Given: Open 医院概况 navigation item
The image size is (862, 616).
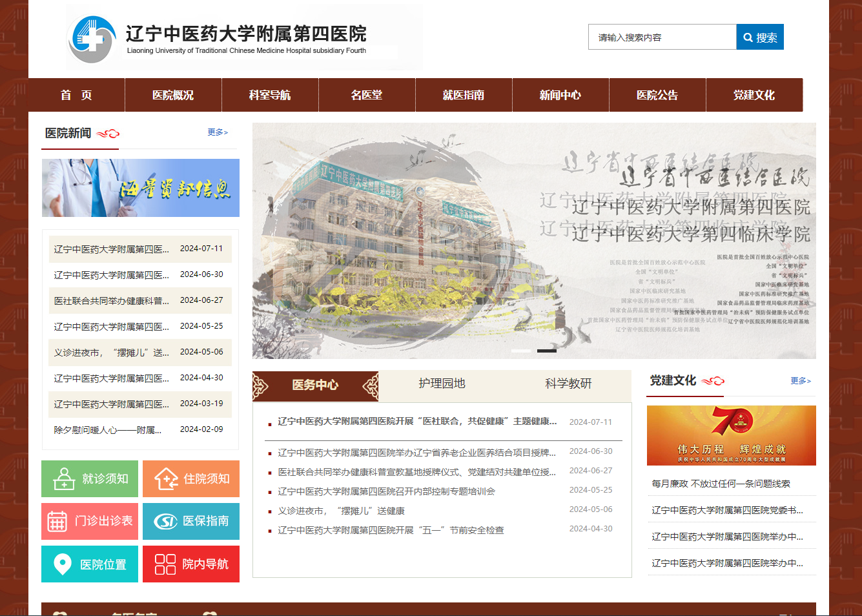Looking at the screenshot, I should coord(174,95).
